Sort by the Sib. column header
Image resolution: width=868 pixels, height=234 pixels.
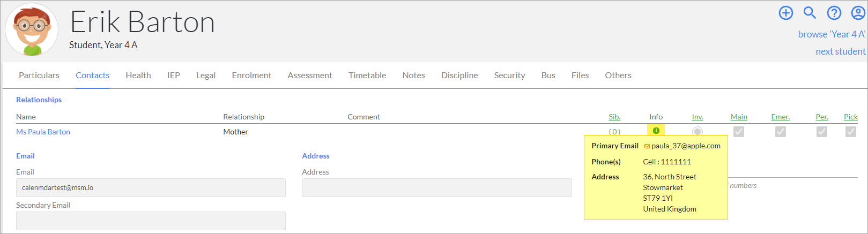(614, 117)
